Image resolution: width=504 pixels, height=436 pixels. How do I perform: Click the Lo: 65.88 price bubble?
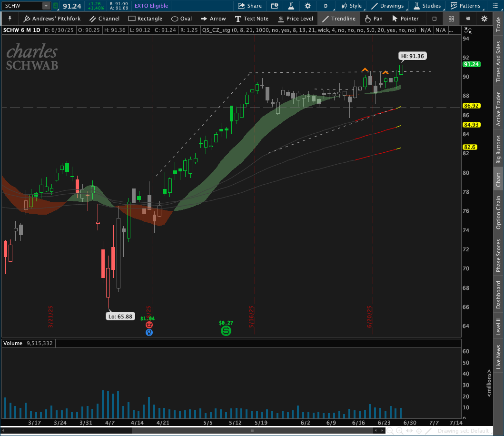click(120, 317)
